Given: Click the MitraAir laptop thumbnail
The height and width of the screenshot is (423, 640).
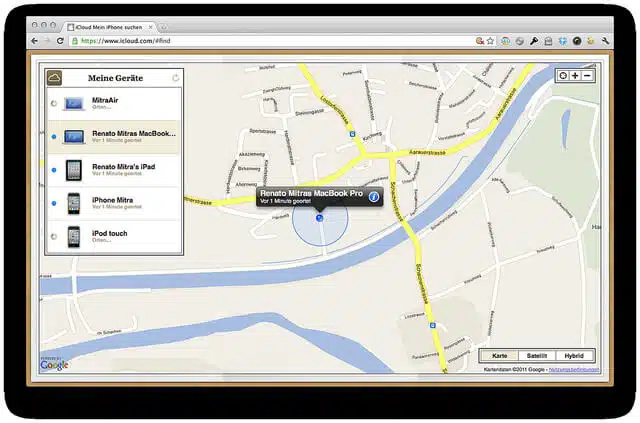Looking at the screenshot, I should pyautogui.click(x=74, y=103).
